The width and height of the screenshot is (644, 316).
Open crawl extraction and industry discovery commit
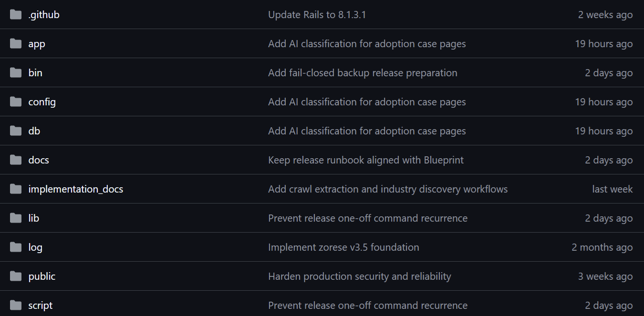point(388,189)
